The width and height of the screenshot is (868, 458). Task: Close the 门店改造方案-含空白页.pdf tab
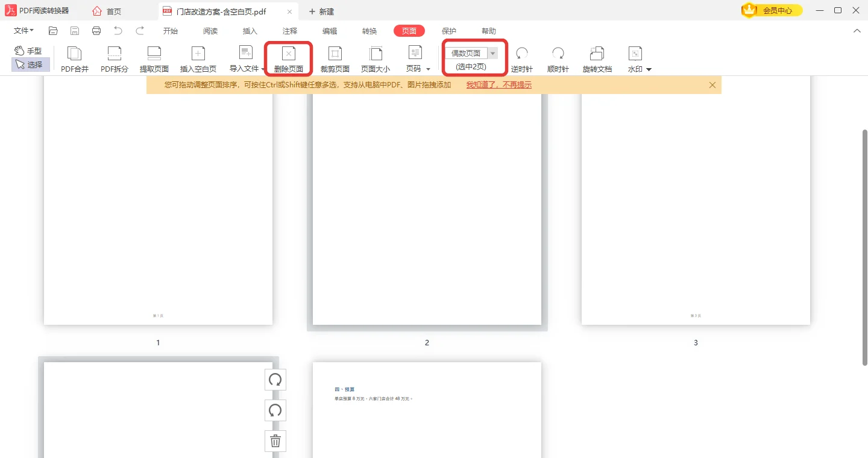point(289,11)
